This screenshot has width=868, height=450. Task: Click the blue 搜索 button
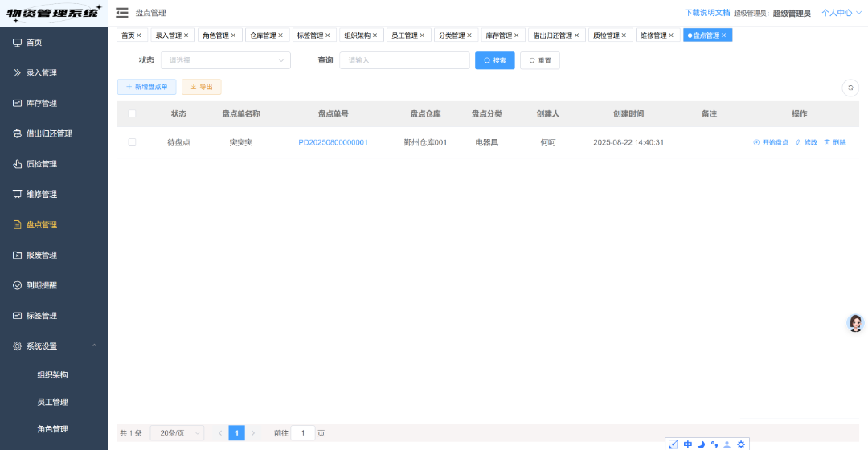click(494, 60)
